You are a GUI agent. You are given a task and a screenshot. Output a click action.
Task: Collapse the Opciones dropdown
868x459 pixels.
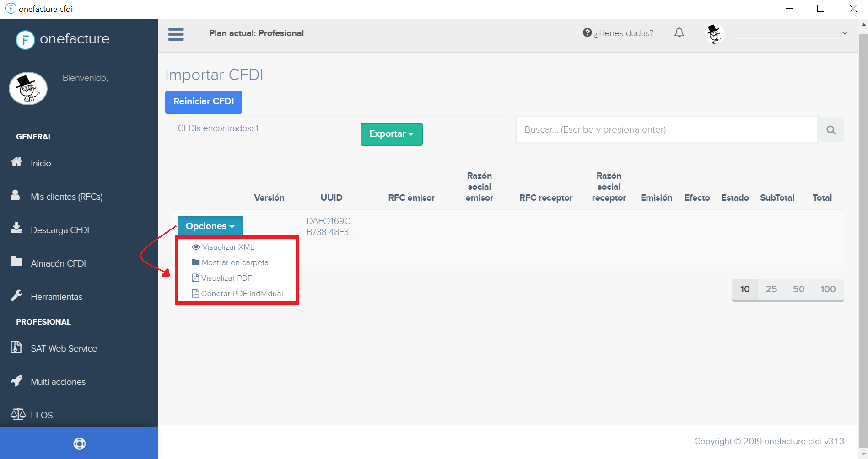[210, 226]
